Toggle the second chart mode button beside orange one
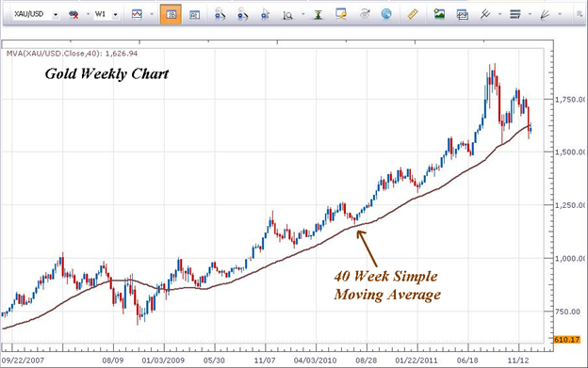This screenshot has width=588, height=368. coord(194,15)
